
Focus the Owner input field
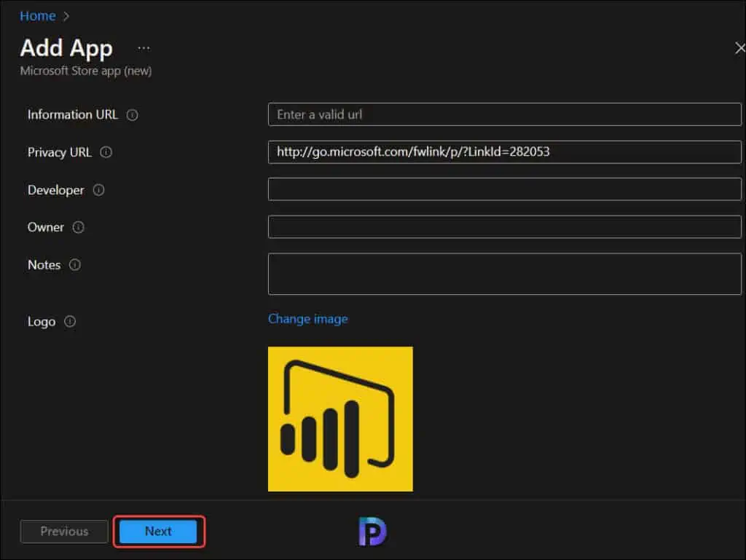(x=504, y=226)
